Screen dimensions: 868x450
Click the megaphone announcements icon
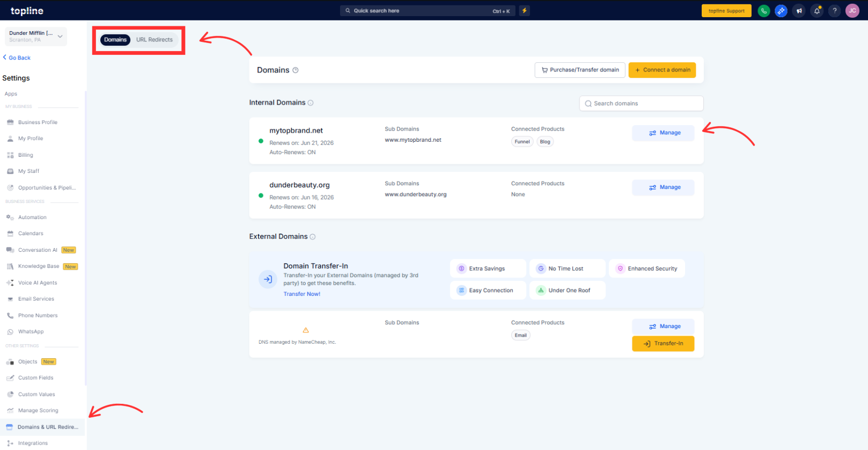coord(799,11)
